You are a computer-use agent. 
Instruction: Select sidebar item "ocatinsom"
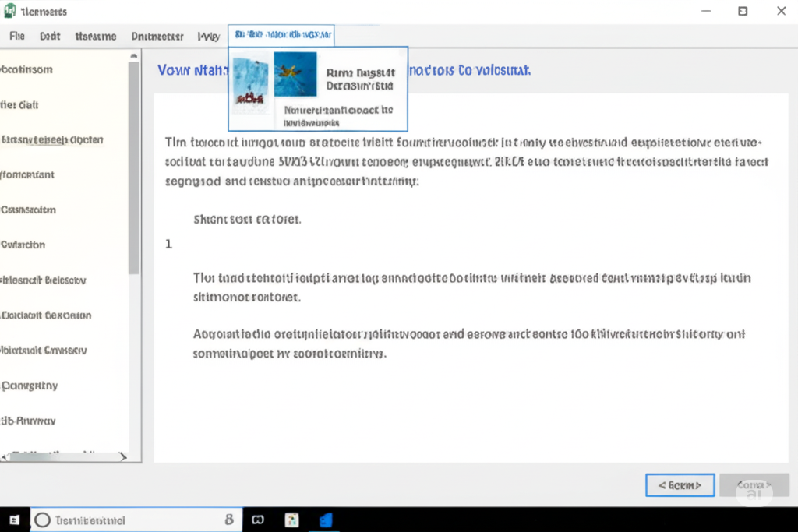pyautogui.click(x=26, y=69)
